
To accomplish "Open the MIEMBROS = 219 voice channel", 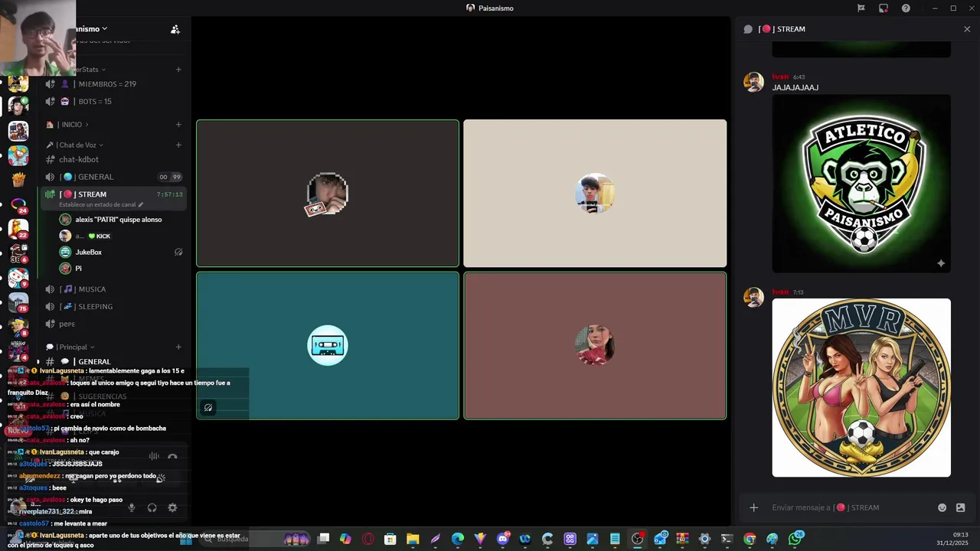I will pyautogui.click(x=113, y=84).
